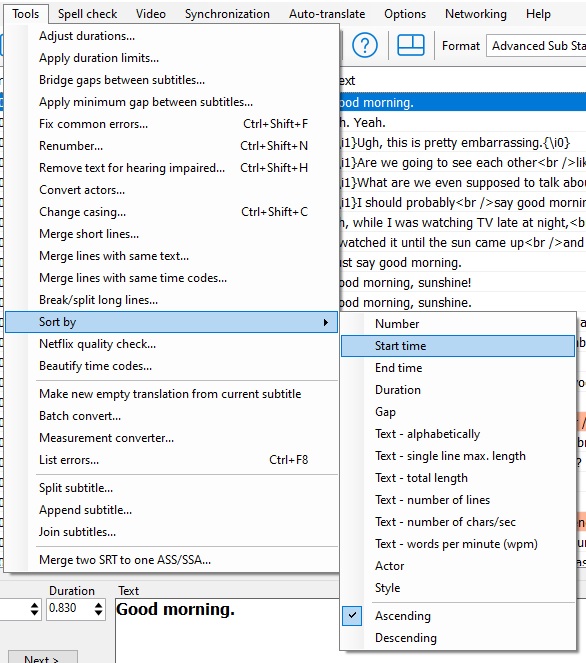The width and height of the screenshot is (586, 663).
Task: Sort by Start time
Action: pyautogui.click(x=458, y=346)
